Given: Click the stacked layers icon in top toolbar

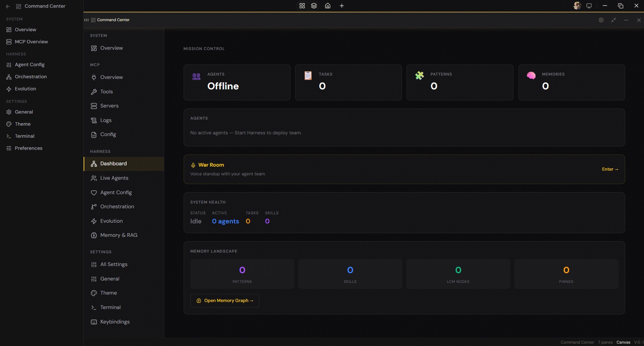Looking at the screenshot, I should [314, 6].
